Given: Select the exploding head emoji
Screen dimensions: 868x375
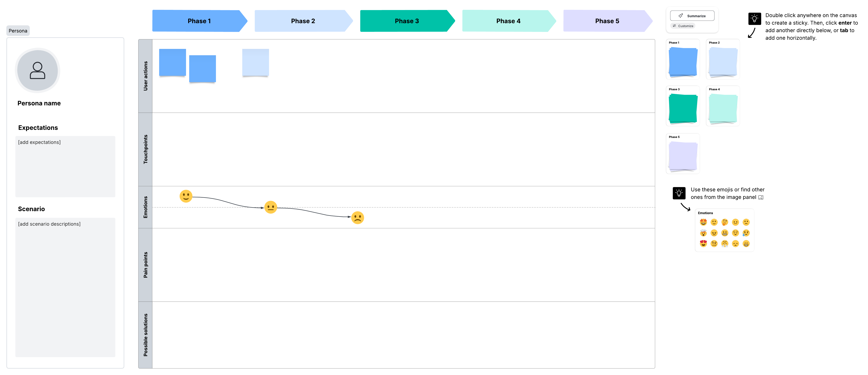Looking at the screenshot, I should tap(704, 233).
